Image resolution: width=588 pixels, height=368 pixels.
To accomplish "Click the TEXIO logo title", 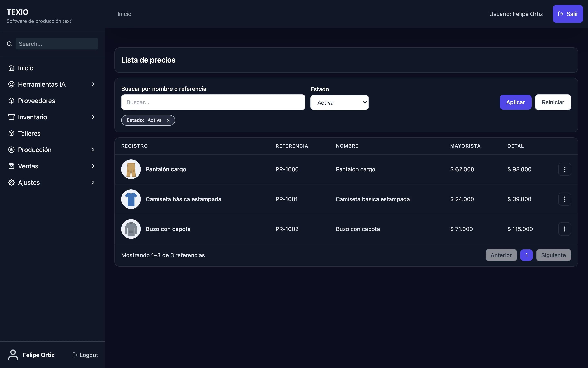I will (18, 12).
